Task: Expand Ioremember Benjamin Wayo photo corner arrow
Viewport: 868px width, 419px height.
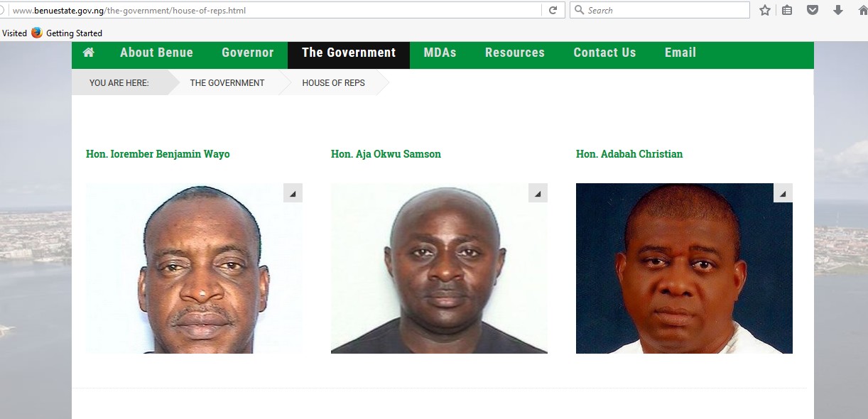Action: (x=293, y=193)
